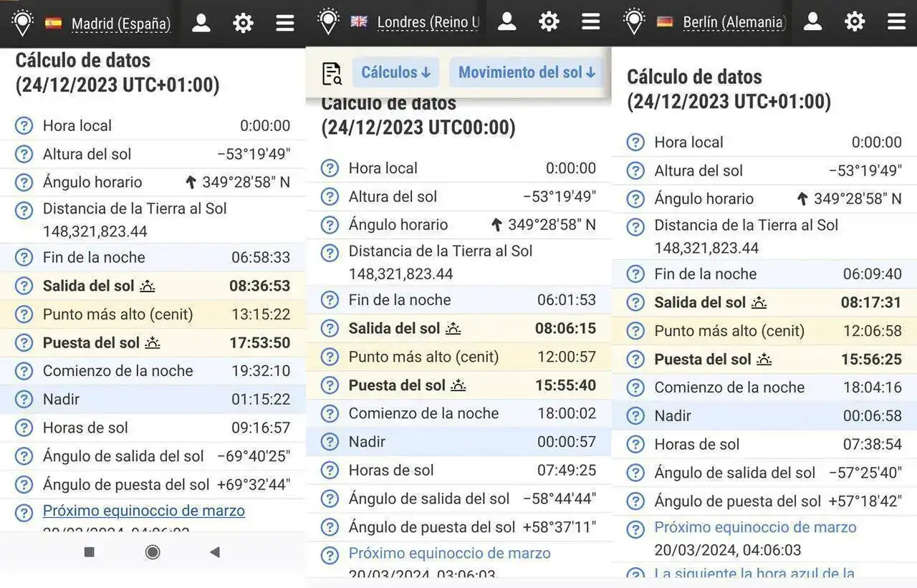917x588 pixels.
Task: Tap Android back triangle button
Action: 214,552
